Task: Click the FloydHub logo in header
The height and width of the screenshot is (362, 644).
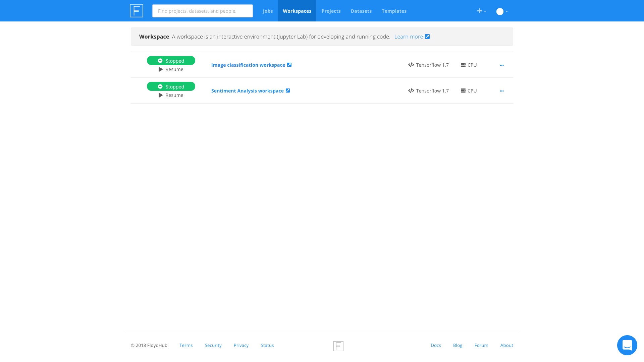Action: (x=137, y=11)
